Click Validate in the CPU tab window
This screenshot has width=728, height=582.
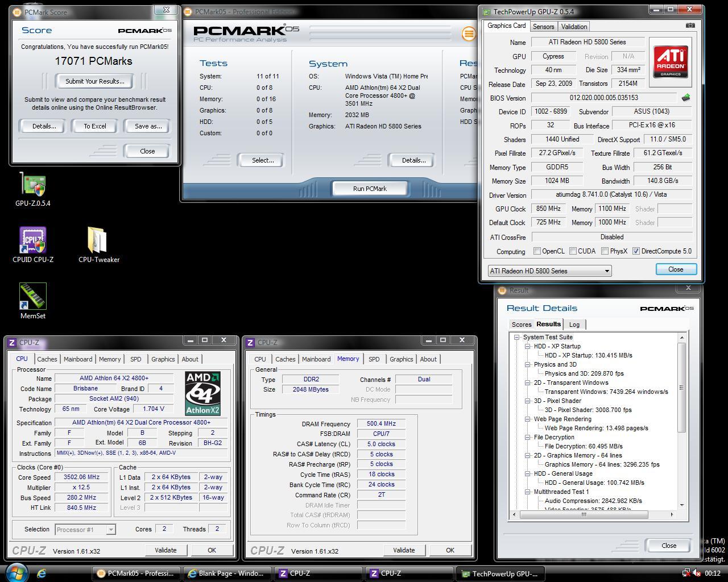pos(166,550)
